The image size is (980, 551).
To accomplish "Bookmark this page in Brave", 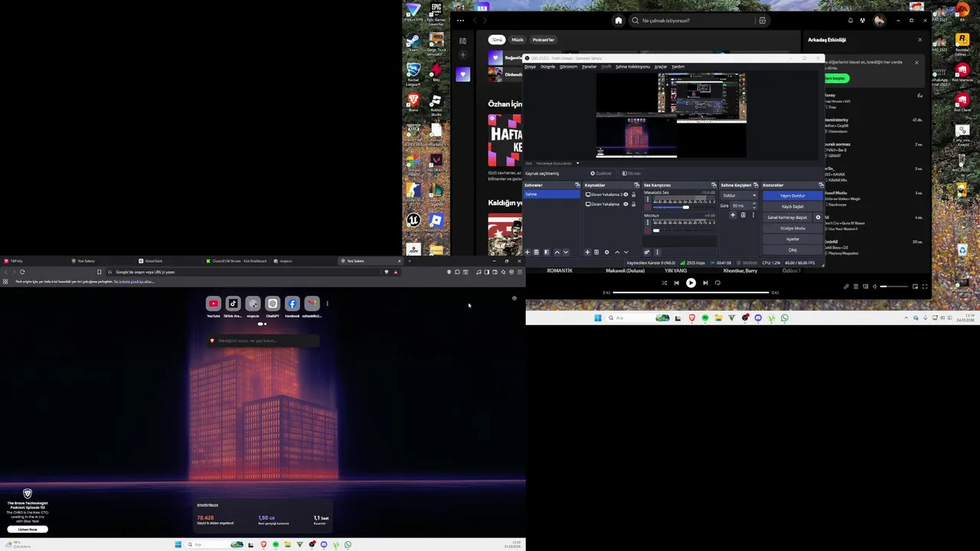I will tap(99, 272).
